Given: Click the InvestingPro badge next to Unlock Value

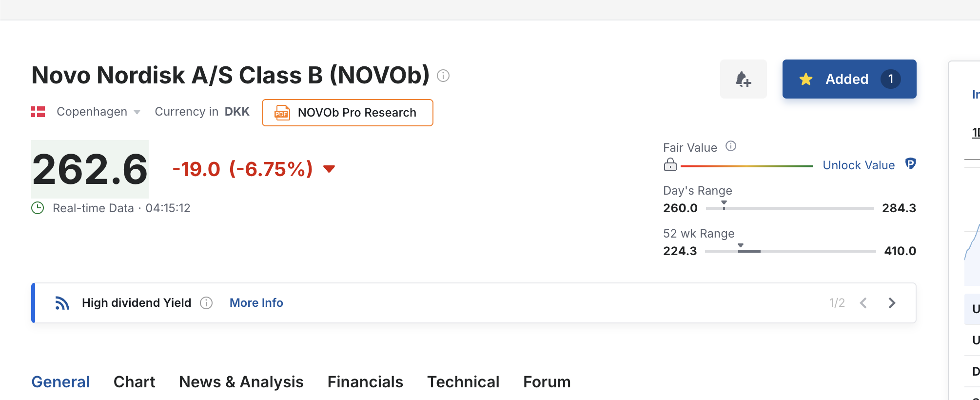Looking at the screenshot, I should (910, 164).
